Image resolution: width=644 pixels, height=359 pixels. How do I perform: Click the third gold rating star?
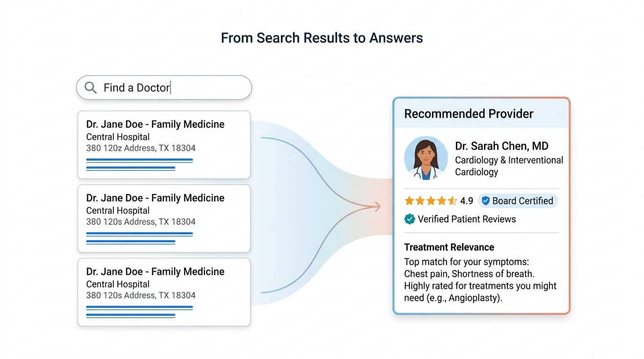[x=431, y=201]
